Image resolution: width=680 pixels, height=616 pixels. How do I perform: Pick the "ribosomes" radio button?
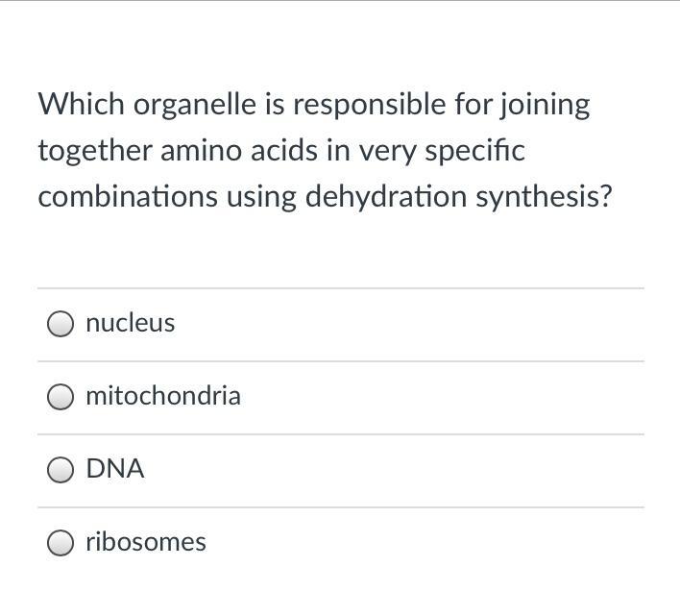[61, 543]
